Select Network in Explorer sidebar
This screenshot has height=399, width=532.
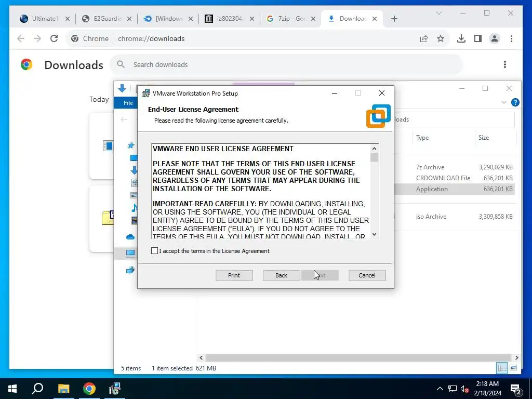tap(130, 270)
